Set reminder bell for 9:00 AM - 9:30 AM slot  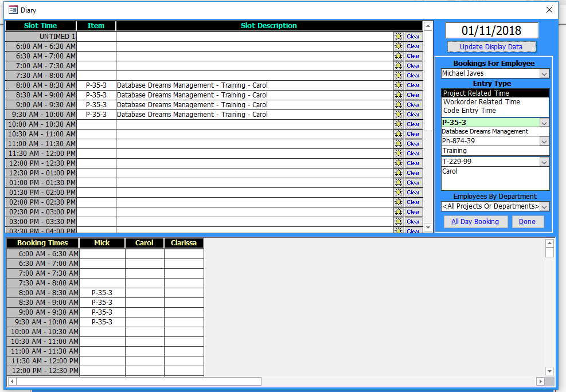pos(398,104)
